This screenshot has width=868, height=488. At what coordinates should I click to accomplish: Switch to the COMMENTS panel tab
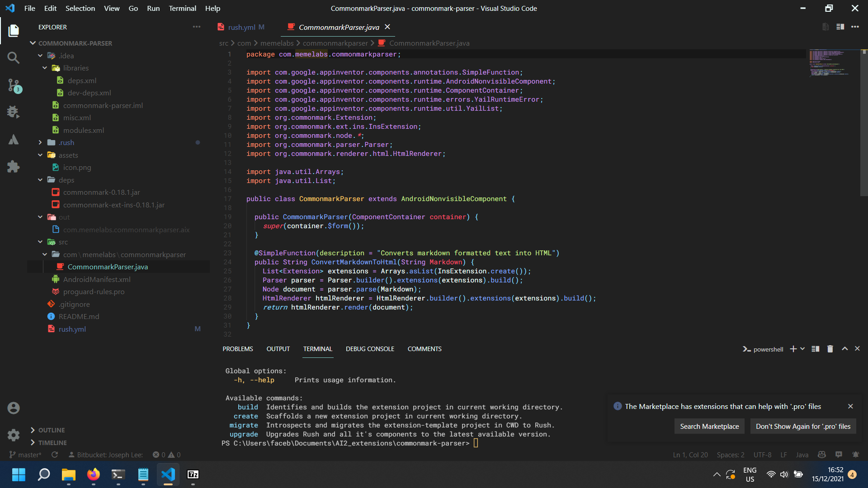click(x=425, y=349)
